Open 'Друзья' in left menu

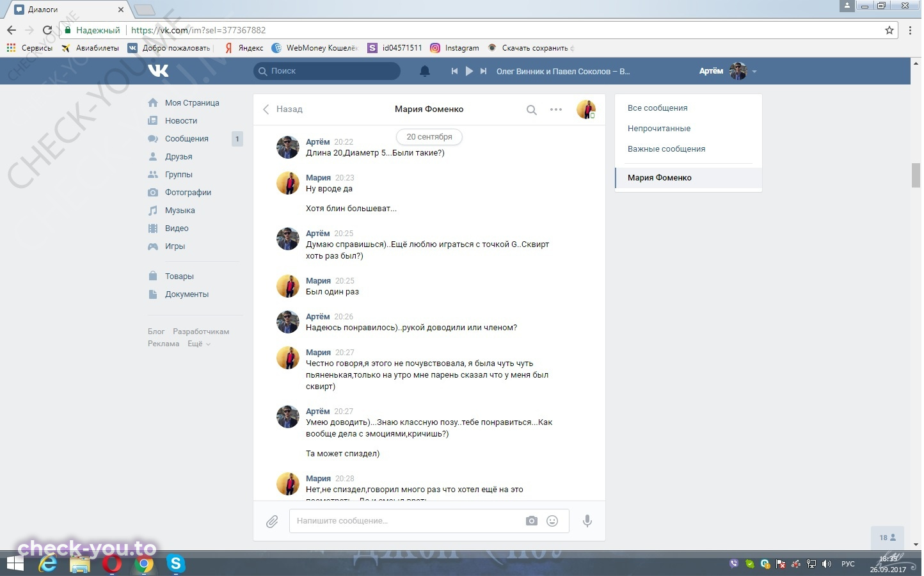[x=179, y=156]
